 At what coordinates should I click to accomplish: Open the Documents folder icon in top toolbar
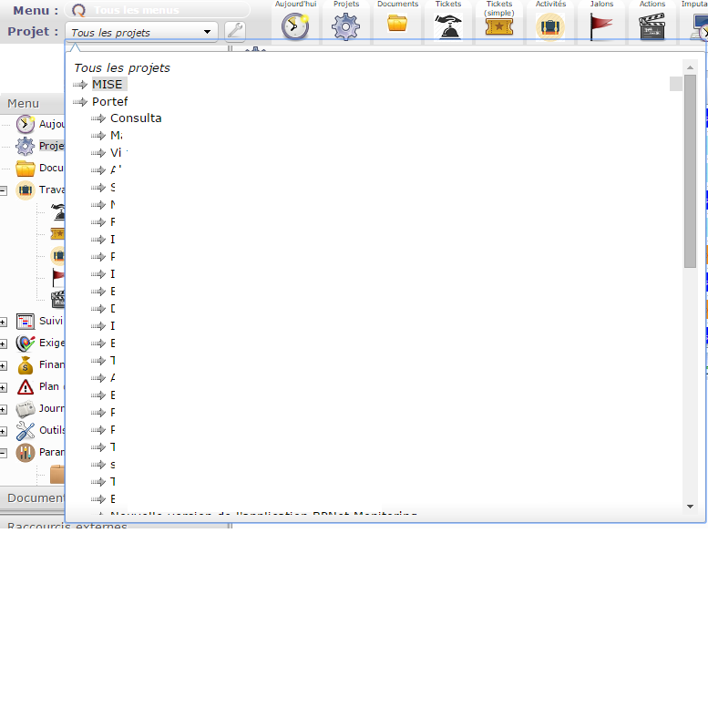coord(397,24)
